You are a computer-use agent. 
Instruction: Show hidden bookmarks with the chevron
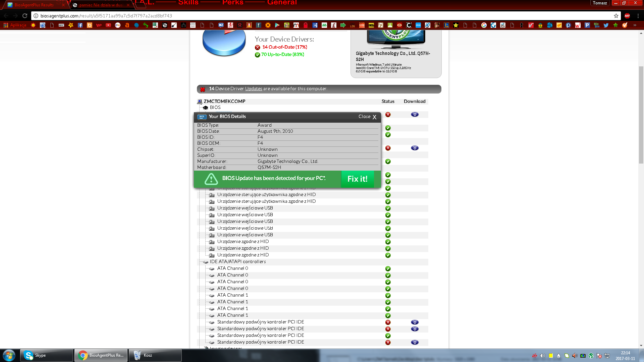(x=635, y=25)
